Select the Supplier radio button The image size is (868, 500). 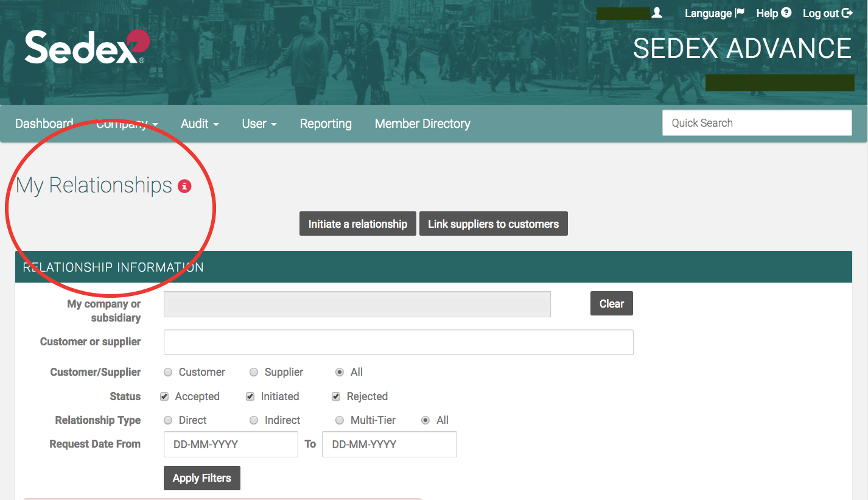pos(254,372)
